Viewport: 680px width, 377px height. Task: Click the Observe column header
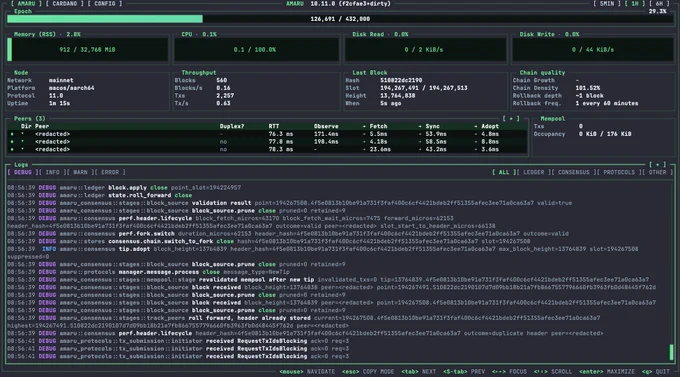(x=326, y=126)
